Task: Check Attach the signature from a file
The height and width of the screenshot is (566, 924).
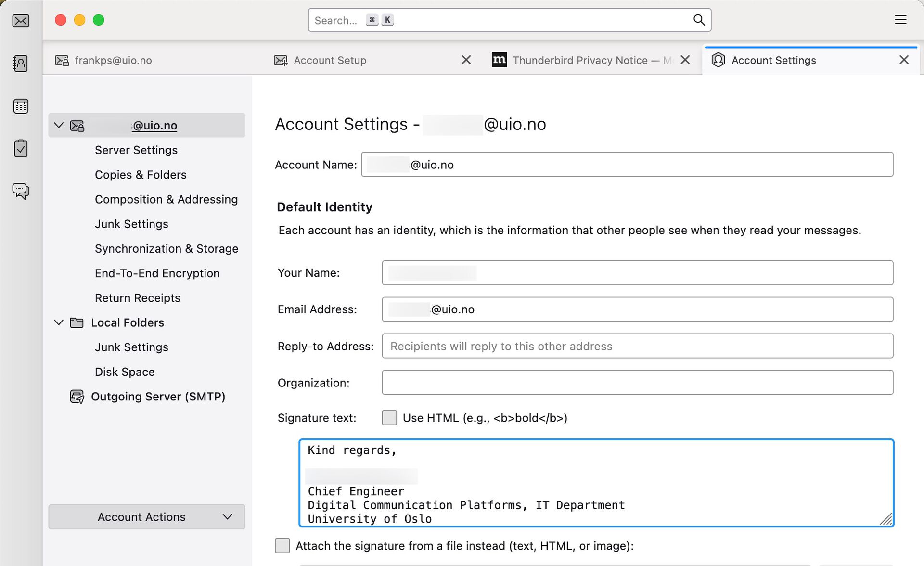Action: (282, 546)
